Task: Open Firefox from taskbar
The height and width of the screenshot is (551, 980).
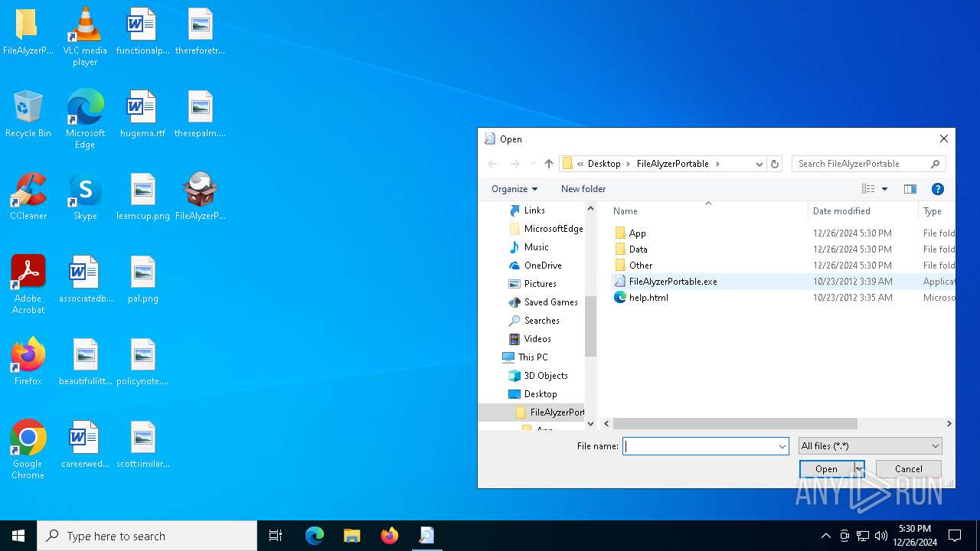Action: coord(390,536)
